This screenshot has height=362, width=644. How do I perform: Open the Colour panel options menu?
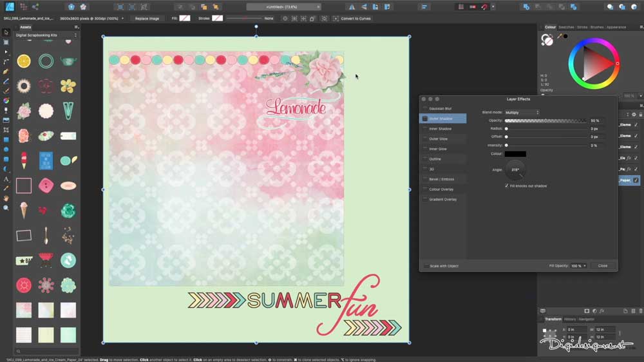(x=641, y=27)
